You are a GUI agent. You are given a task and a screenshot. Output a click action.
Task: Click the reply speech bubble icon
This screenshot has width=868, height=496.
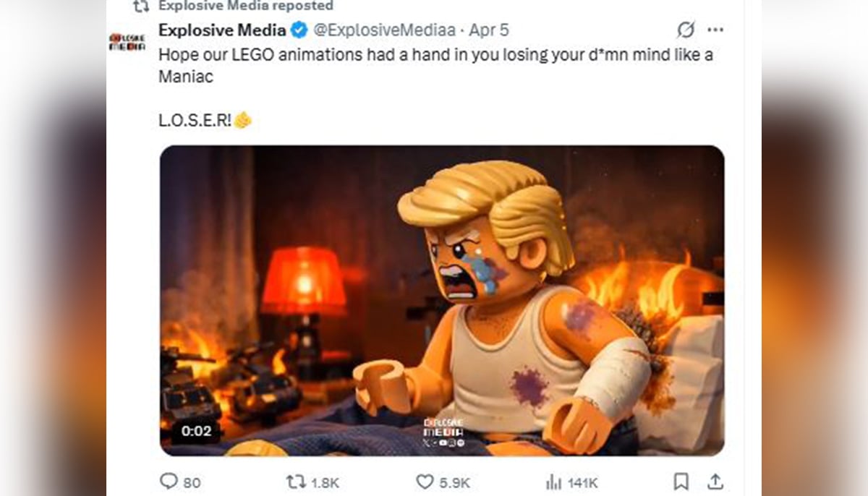[x=167, y=482]
